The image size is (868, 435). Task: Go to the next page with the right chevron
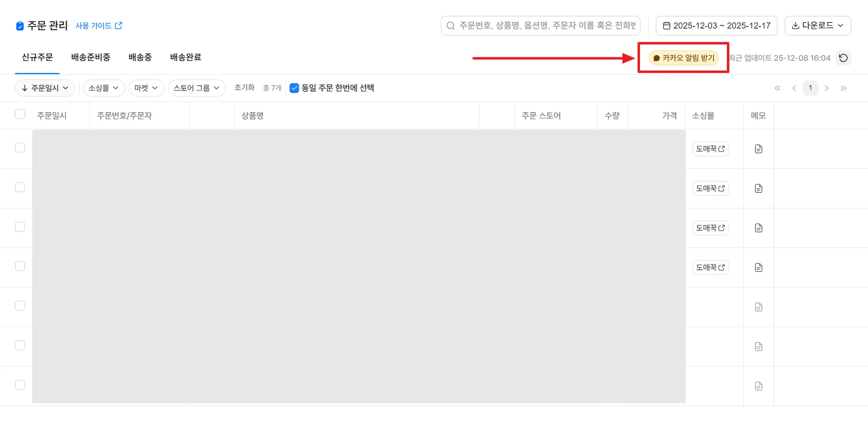pos(826,88)
